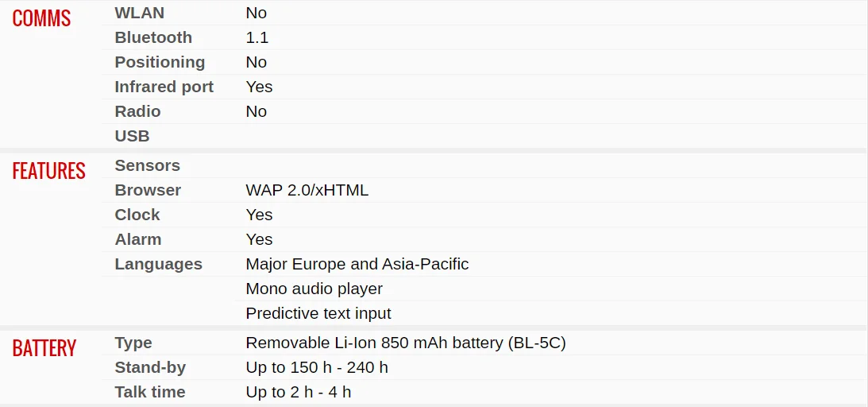Open the Sensors label link
This screenshot has height=407, width=868.
click(147, 165)
